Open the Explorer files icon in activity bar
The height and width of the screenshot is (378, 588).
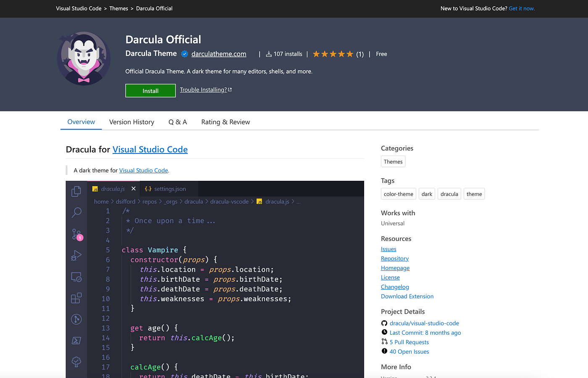76,191
